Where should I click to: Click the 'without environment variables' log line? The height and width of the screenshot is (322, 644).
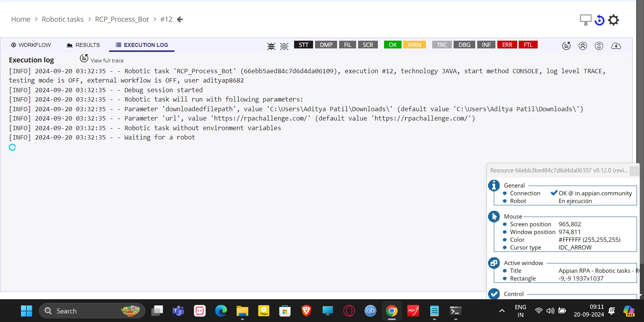coord(145,128)
